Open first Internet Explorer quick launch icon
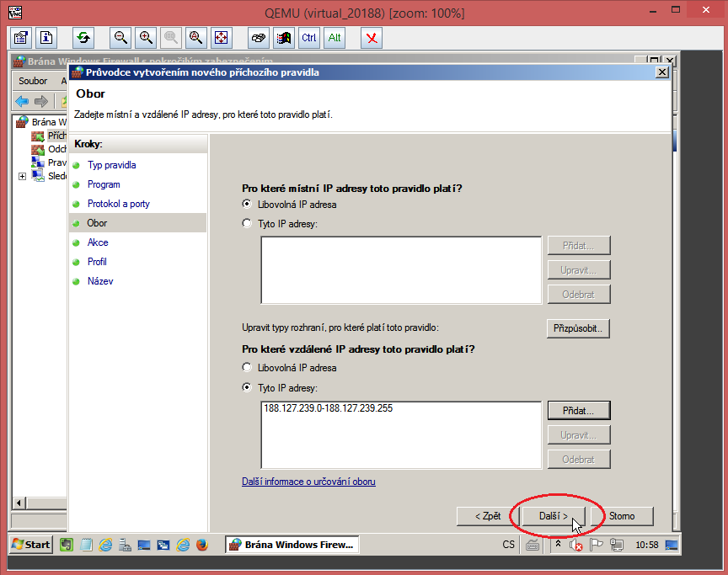Image resolution: width=728 pixels, height=575 pixels. coord(106,545)
